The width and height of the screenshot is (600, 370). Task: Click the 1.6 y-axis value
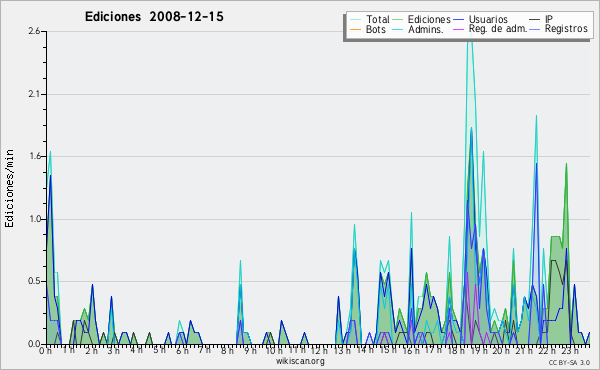34,156
